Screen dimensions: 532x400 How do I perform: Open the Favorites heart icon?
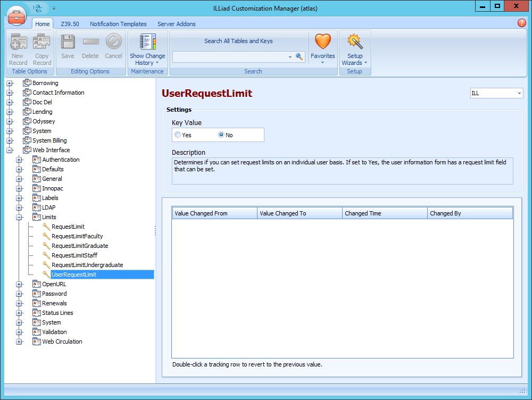322,42
